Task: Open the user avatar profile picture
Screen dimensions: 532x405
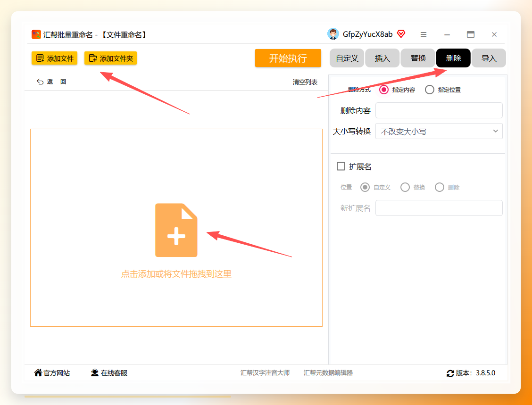Action: pos(333,34)
